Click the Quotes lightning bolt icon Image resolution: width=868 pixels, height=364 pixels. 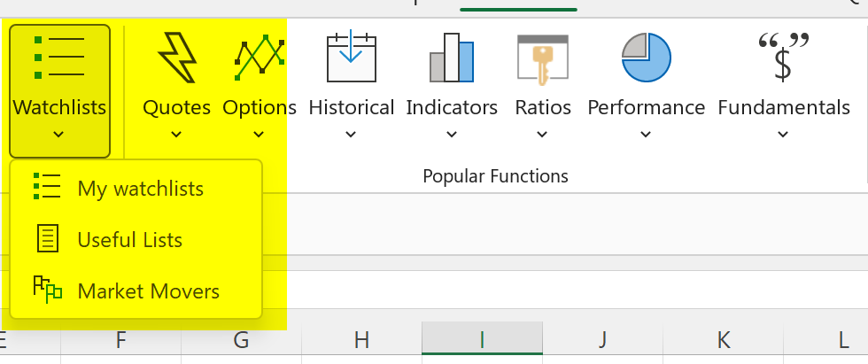tap(177, 58)
